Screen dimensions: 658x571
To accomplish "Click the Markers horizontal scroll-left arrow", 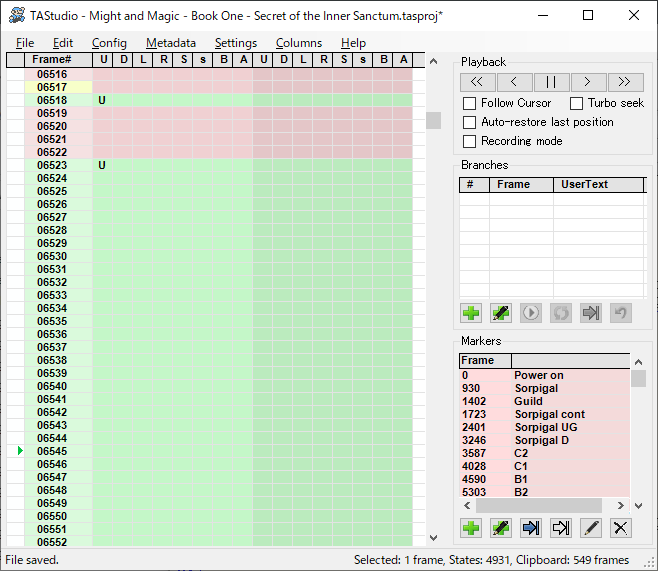I will [467, 506].
